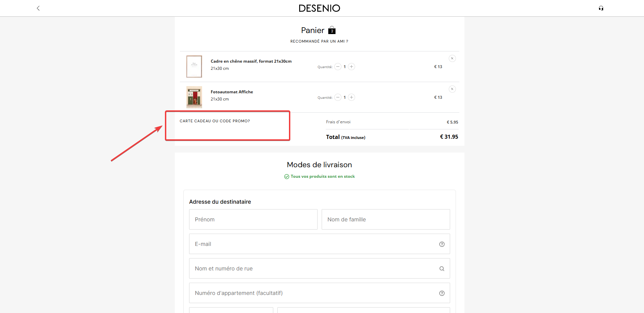644x313 pixels.
Task: Click the shopping bag icon beside Panier
Action: 332,30
